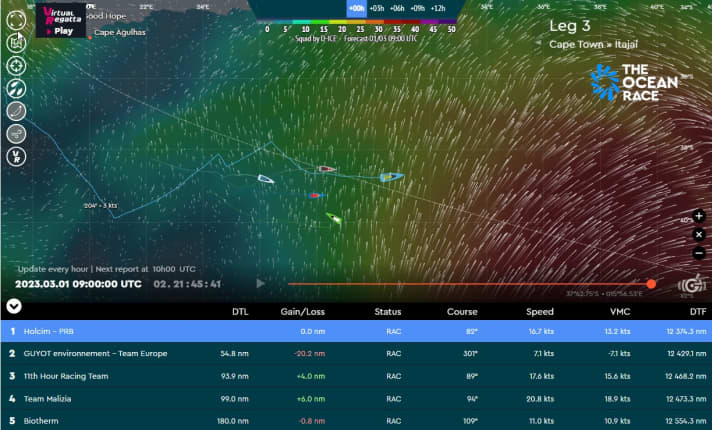Collapse the leaderboard with chevron button
Viewport: 712px width, 430px height.
coord(14,307)
